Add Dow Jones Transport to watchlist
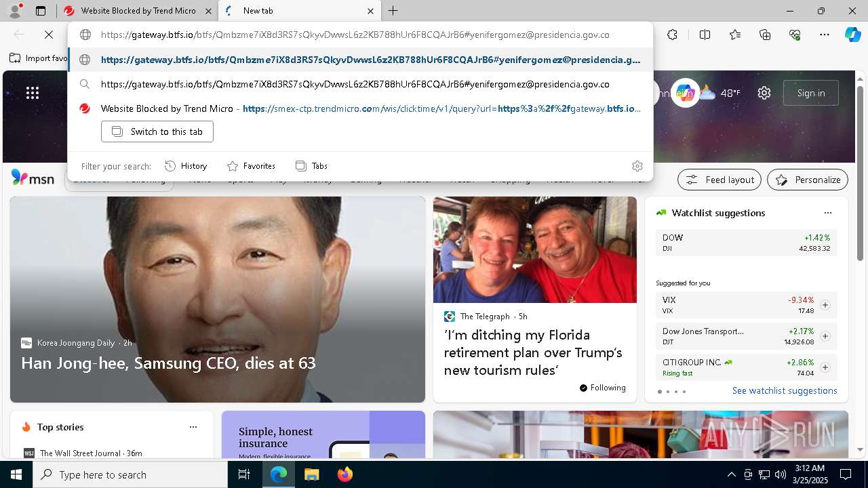 [x=825, y=336]
